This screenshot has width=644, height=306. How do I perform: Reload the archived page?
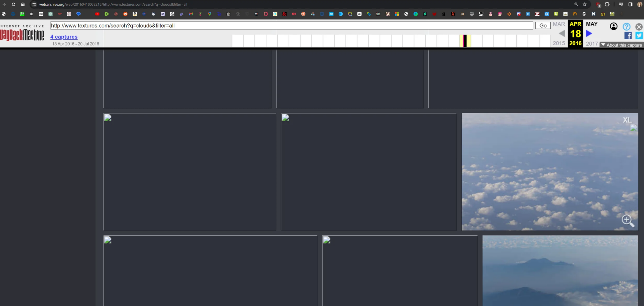[x=13, y=4]
